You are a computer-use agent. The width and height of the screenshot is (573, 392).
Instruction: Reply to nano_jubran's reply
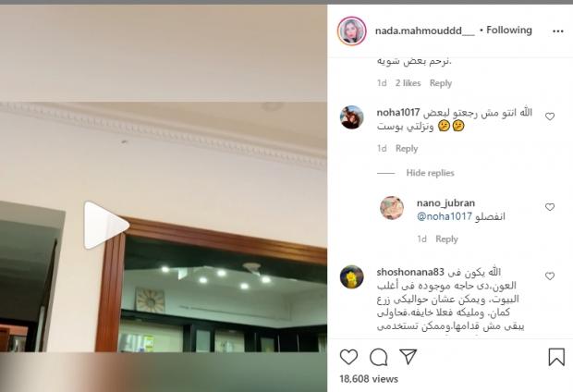(x=446, y=239)
